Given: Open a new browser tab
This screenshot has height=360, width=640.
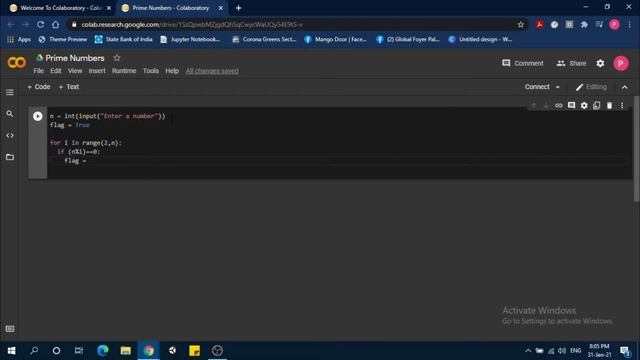Looking at the screenshot, I should click(x=238, y=8).
